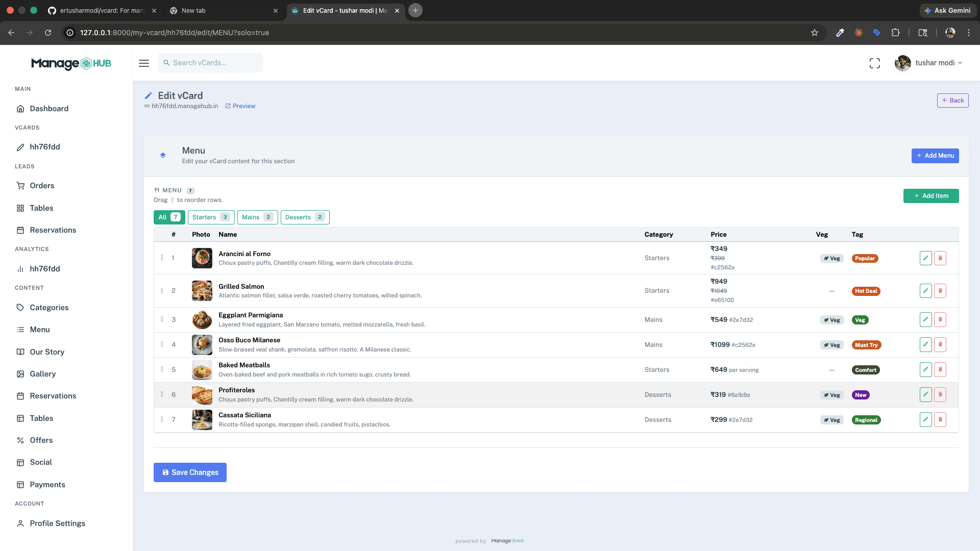Click drag handle for Arancini al Forno row
Image resolution: width=980 pixels, height=551 pixels.
(x=162, y=258)
